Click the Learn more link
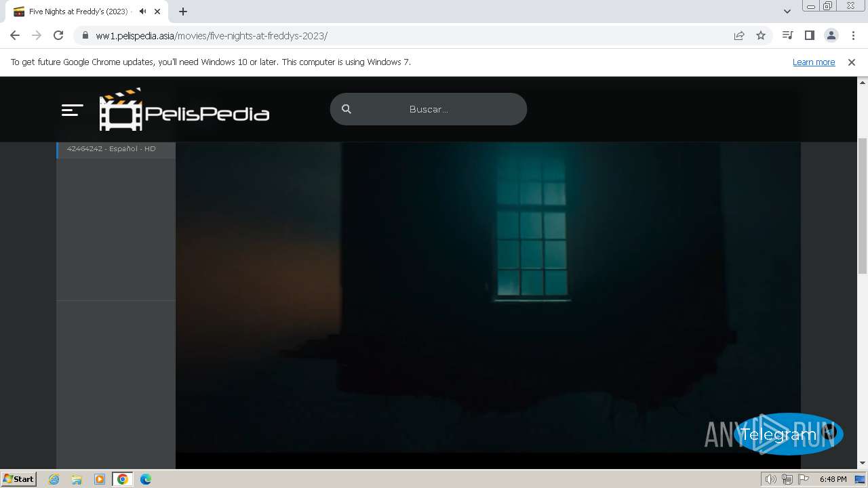The image size is (868, 488). (x=814, y=62)
